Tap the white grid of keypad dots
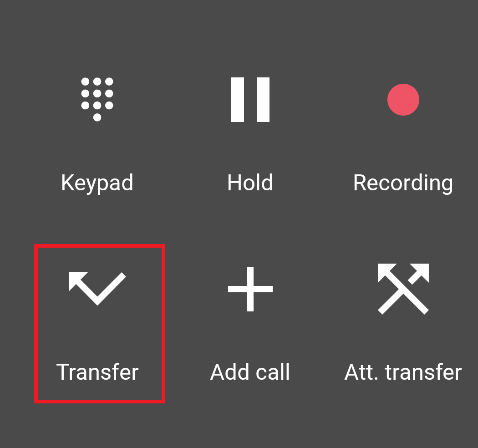This screenshot has height=448, width=478. click(x=97, y=99)
